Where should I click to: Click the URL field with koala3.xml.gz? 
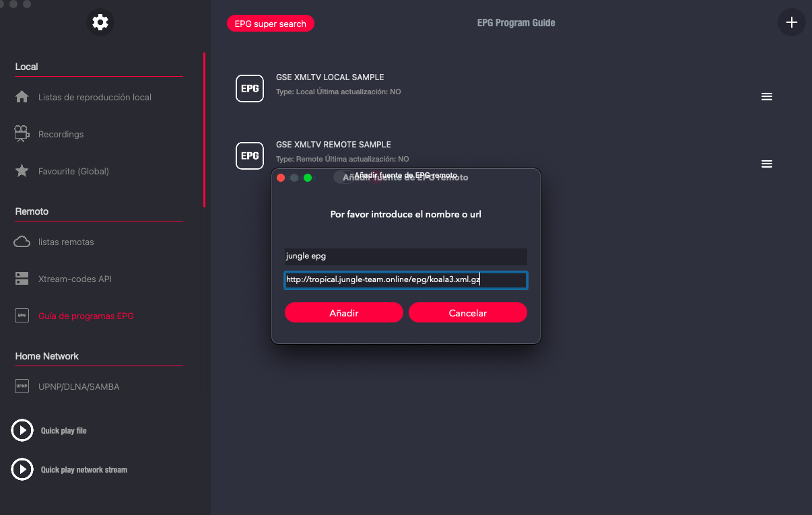405,280
